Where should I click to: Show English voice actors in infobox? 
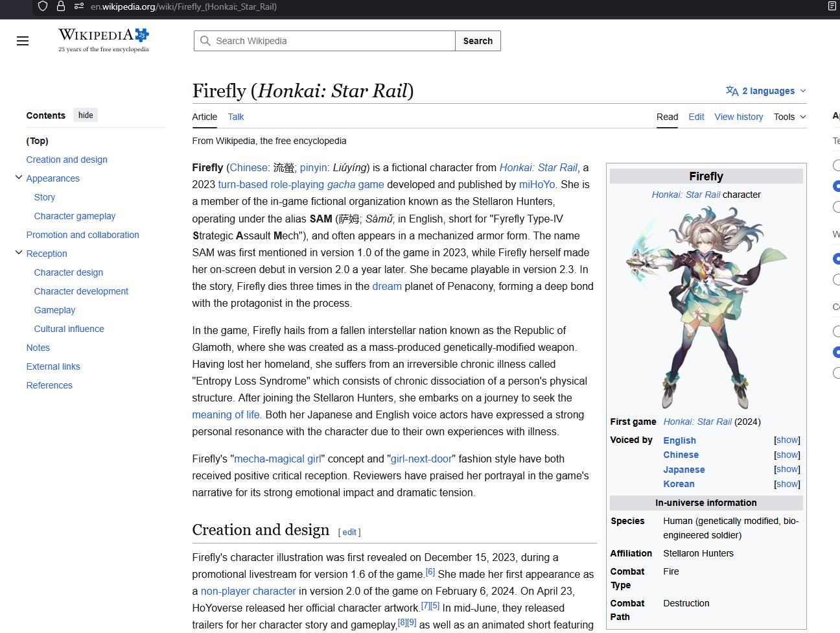[787, 440]
